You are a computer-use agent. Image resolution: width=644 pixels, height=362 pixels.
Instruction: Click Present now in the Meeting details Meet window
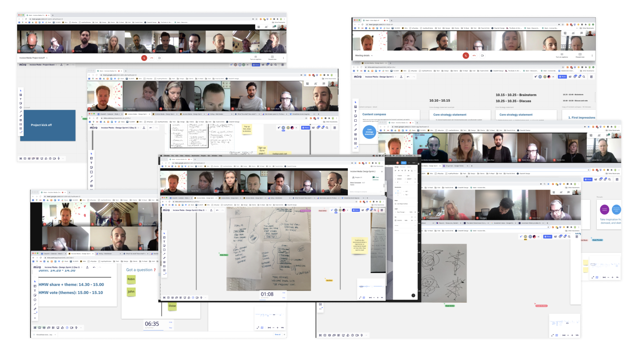click(x=580, y=55)
